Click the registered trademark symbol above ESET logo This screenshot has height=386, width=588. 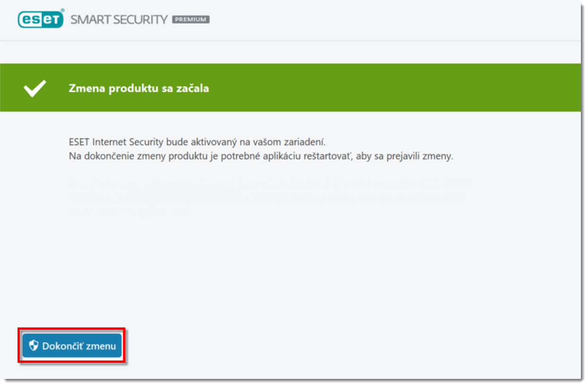click(x=62, y=10)
